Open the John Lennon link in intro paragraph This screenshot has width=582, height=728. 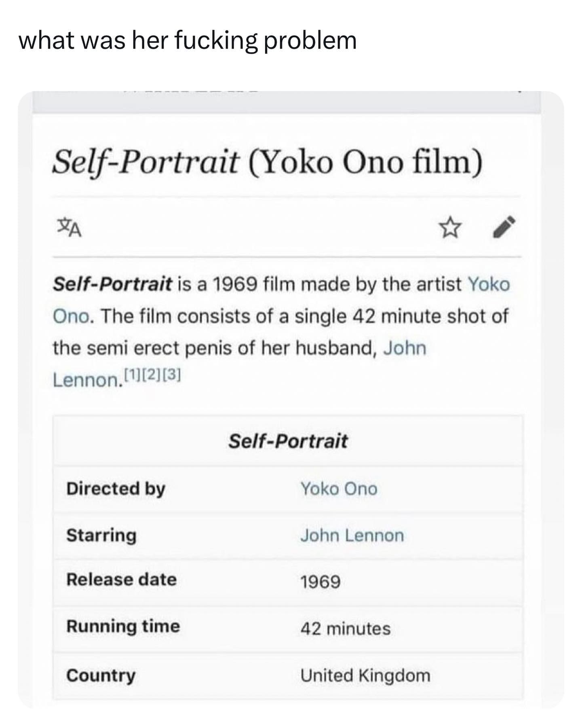[x=405, y=348]
